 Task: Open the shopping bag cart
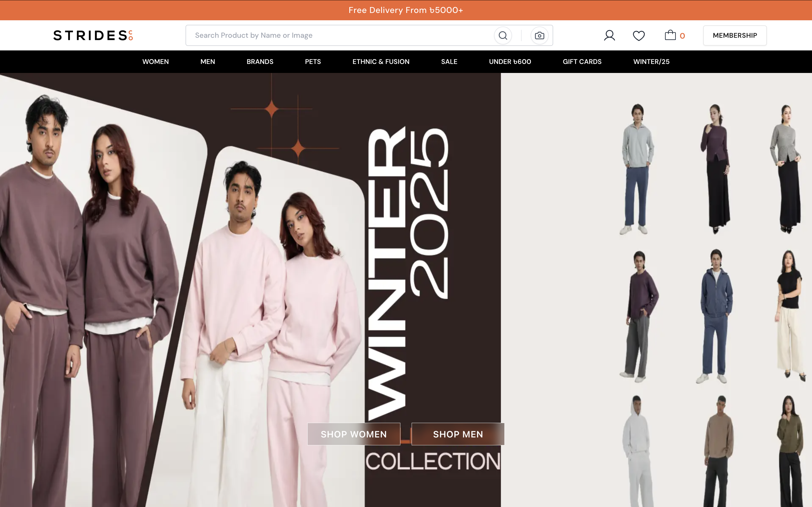click(x=670, y=35)
